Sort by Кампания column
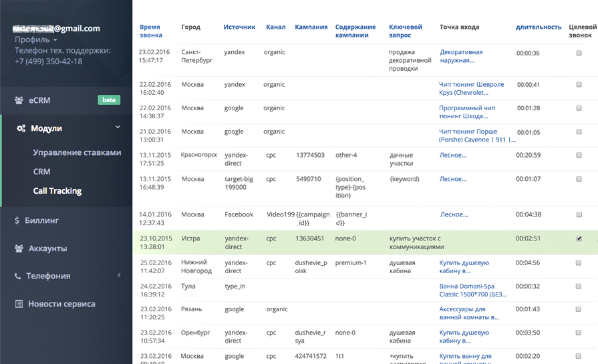Viewport: 598px width, 364px height. [x=311, y=27]
